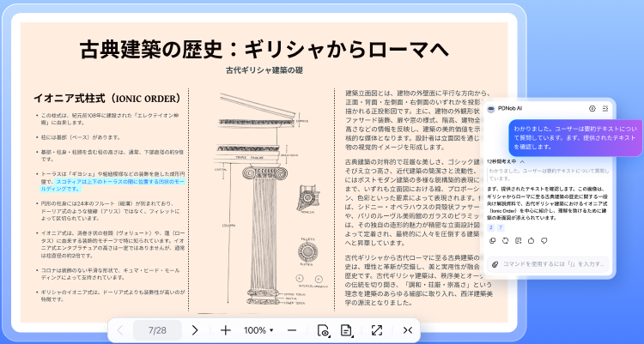
Task: Click the main title 古典建築の歴史
Action: point(264,49)
